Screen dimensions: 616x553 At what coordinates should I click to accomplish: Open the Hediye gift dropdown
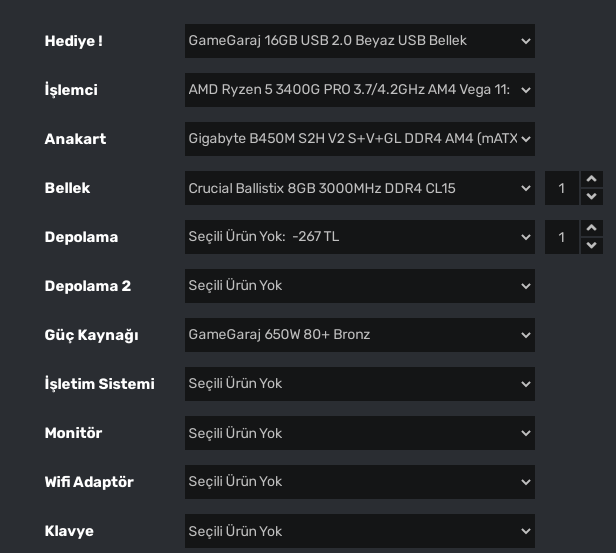pyautogui.click(x=359, y=41)
